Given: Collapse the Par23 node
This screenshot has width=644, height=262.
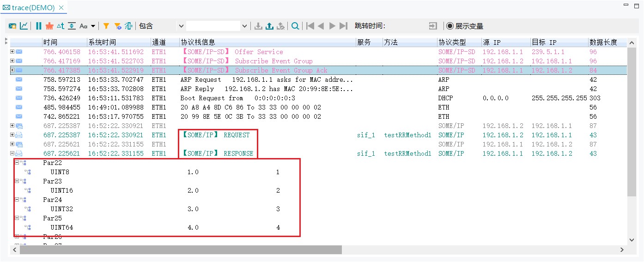Looking at the screenshot, I should pos(17,181).
